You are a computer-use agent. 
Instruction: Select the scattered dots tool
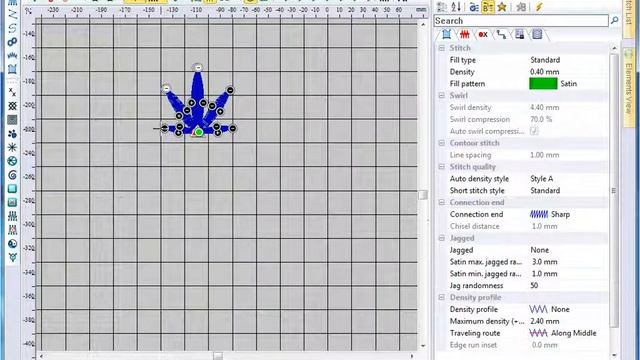click(12, 133)
